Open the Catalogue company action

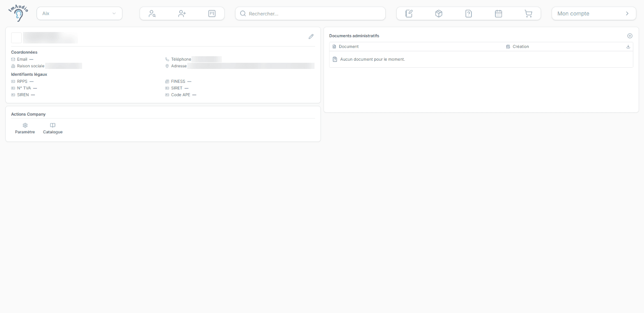pos(53,128)
